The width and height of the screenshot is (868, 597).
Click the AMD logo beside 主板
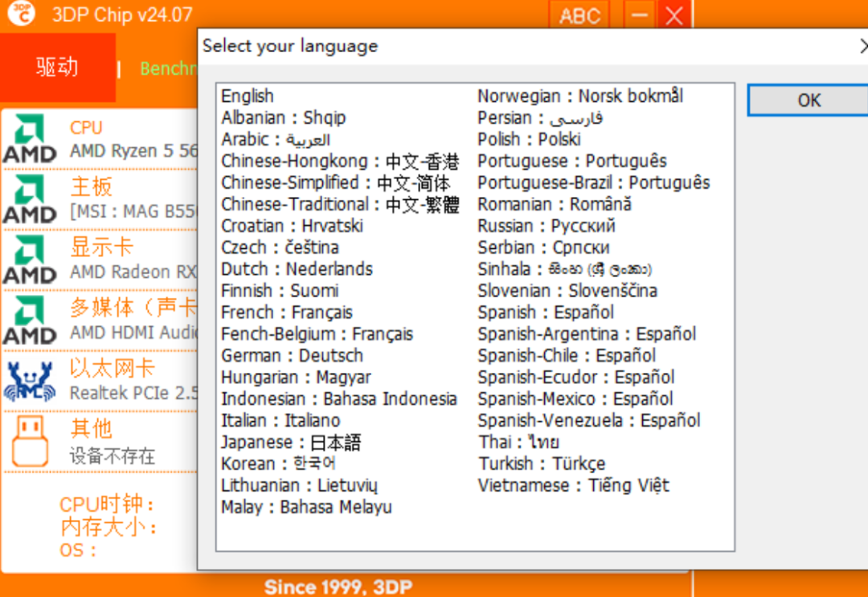(30, 199)
